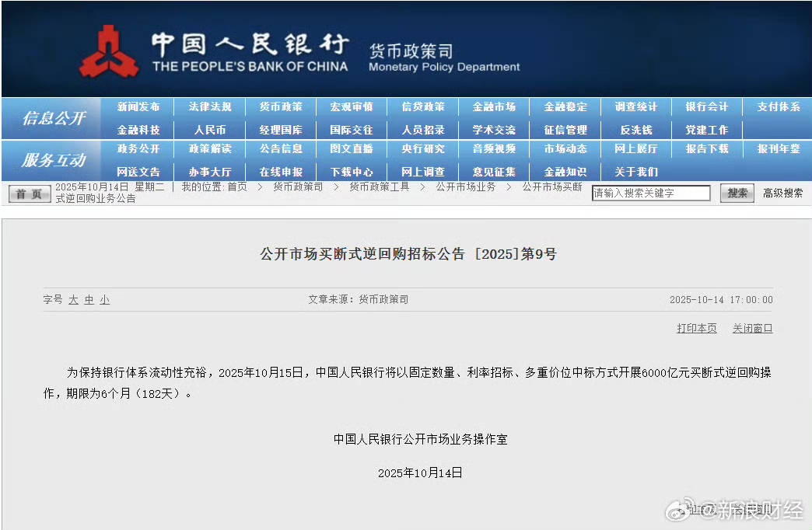Visit 办事大厅 page
The height and width of the screenshot is (530, 812).
coord(210,172)
